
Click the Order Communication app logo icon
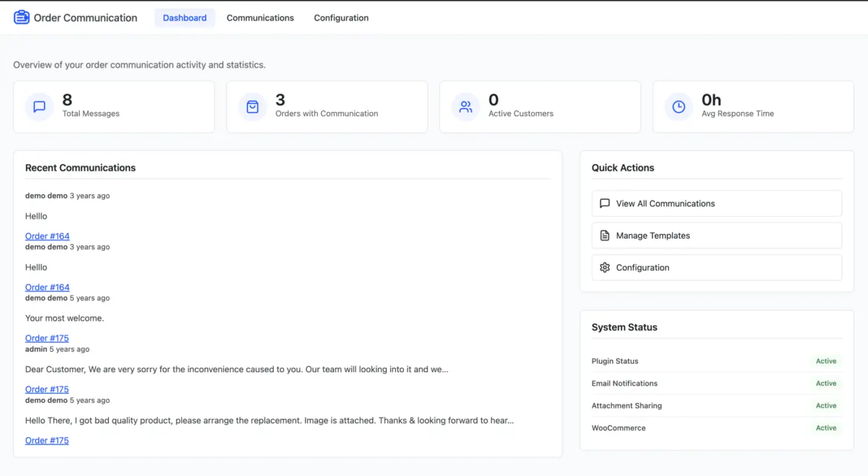[x=21, y=17]
